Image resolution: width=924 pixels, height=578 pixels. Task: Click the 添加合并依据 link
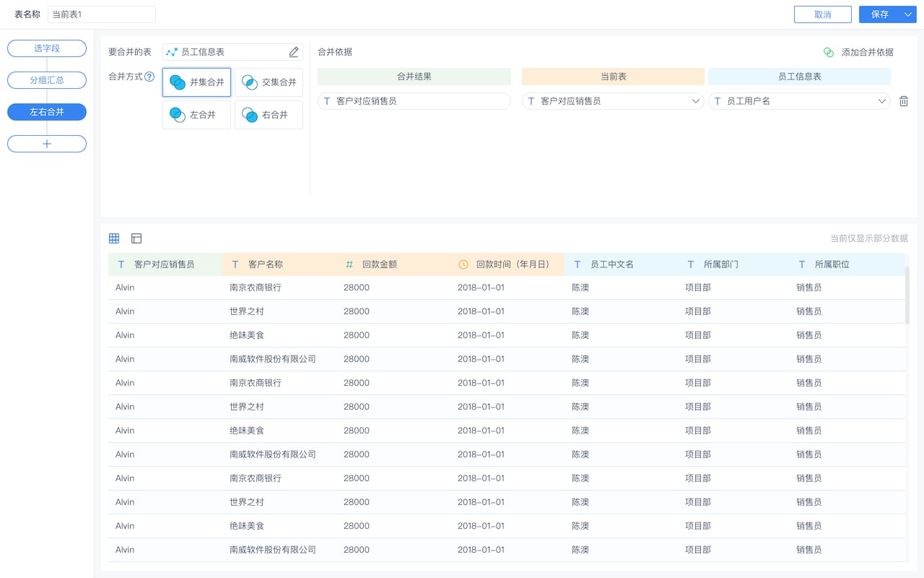click(x=868, y=52)
